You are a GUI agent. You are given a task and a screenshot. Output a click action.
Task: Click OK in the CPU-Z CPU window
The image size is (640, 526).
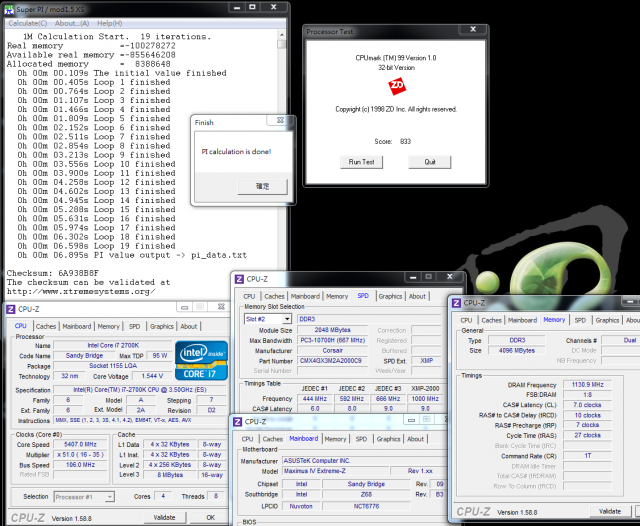pyautogui.click(x=211, y=517)
